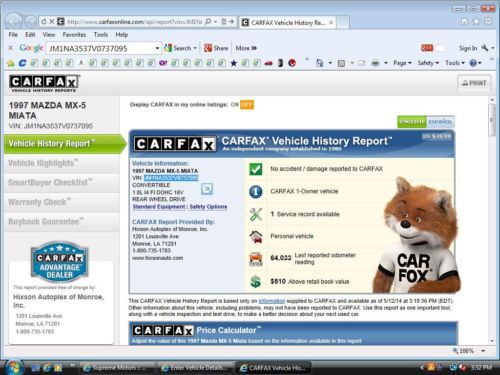The image size is (500, 375).
Task: Close the Google toolbar with its X
Action: (10, 48)
